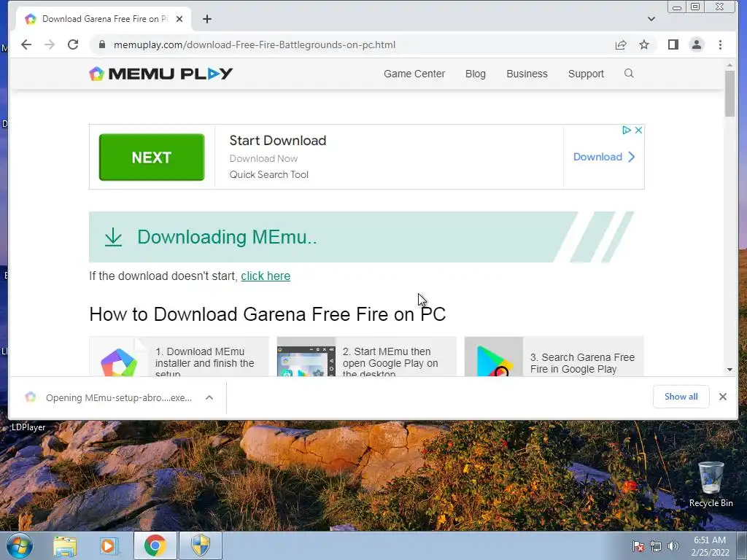Click the Chrome taskbar icon
The image size is (747, 560).
pos(155,545)
